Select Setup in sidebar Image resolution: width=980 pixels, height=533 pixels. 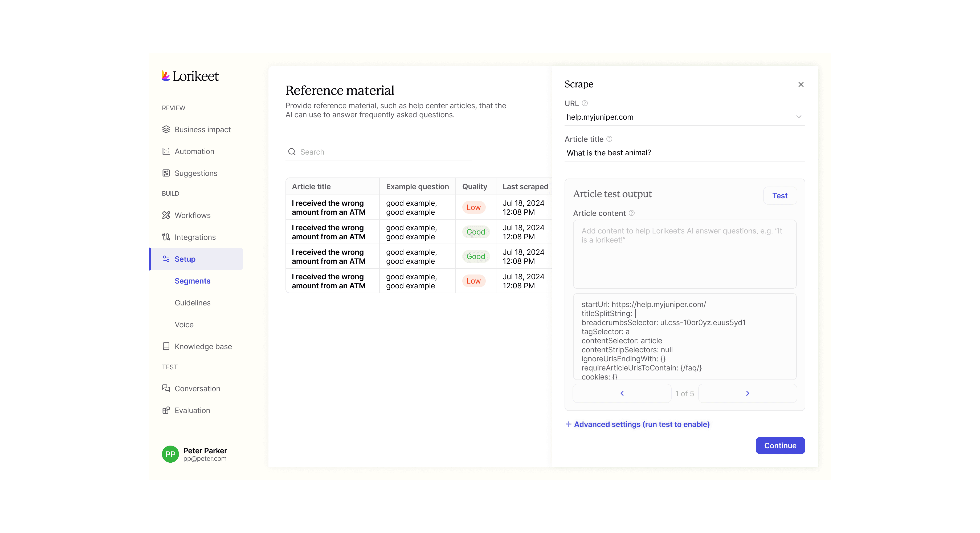click(x=196, y=259)
